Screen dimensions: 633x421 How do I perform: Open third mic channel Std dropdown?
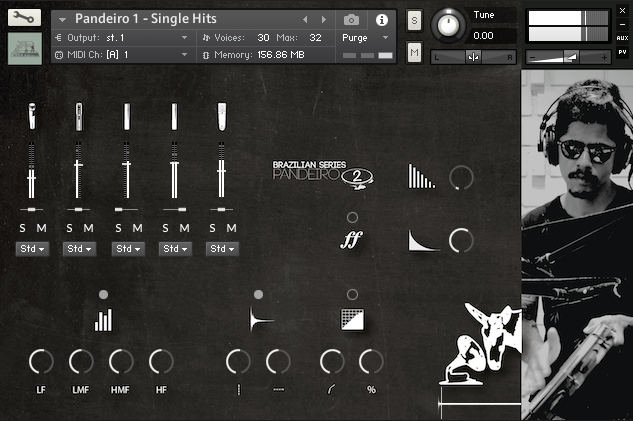[128, 249]
